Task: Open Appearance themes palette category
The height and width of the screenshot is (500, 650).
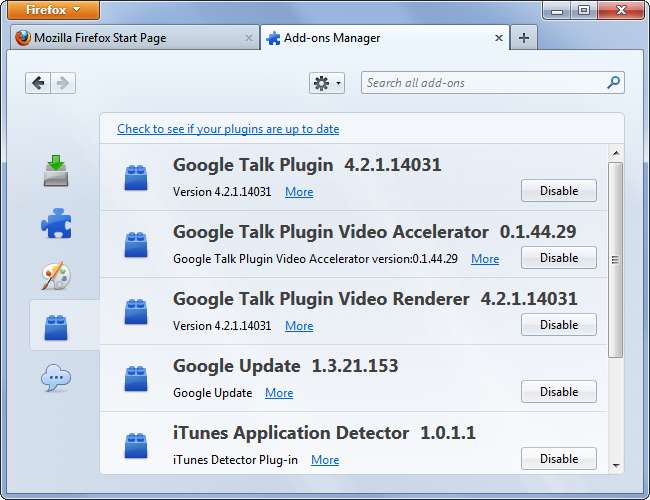Action: tap(56, 275)
